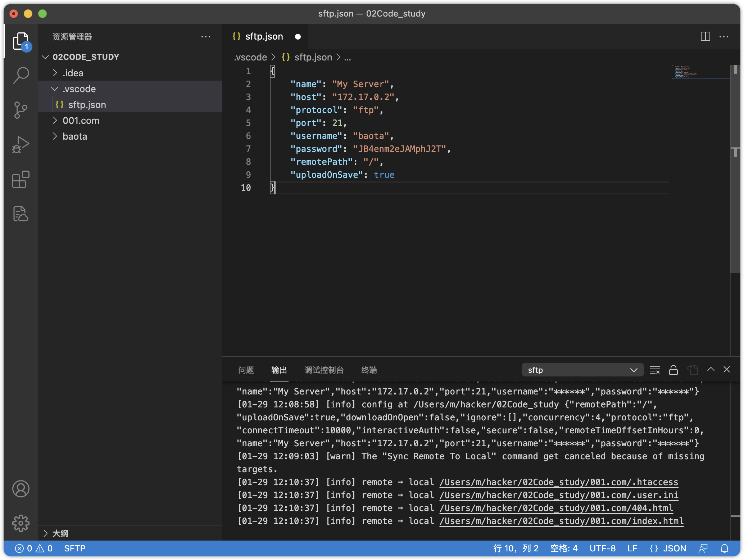Open the Source Control view

(21, 110)
